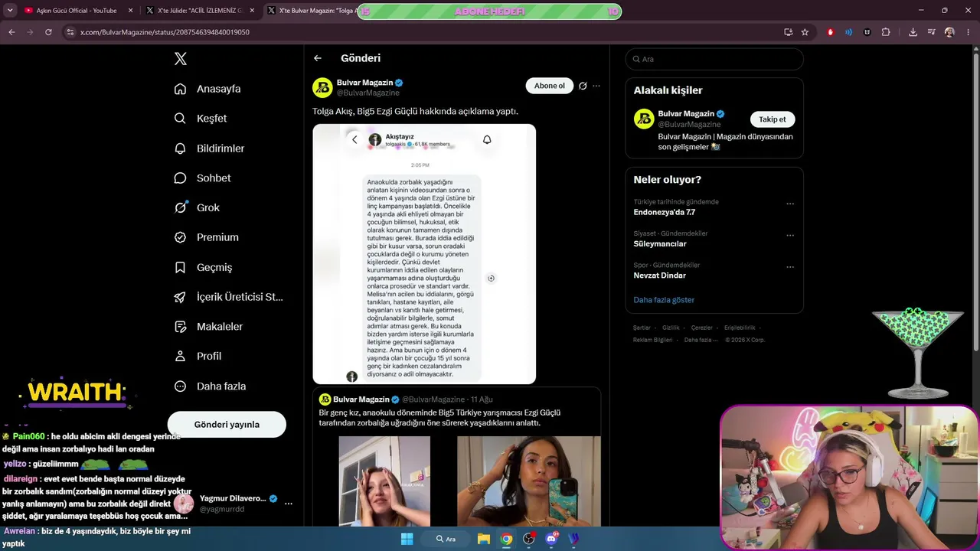Open the Chrome extensions puzzle icon
980x551 pixels.
(x=886, y=32)
